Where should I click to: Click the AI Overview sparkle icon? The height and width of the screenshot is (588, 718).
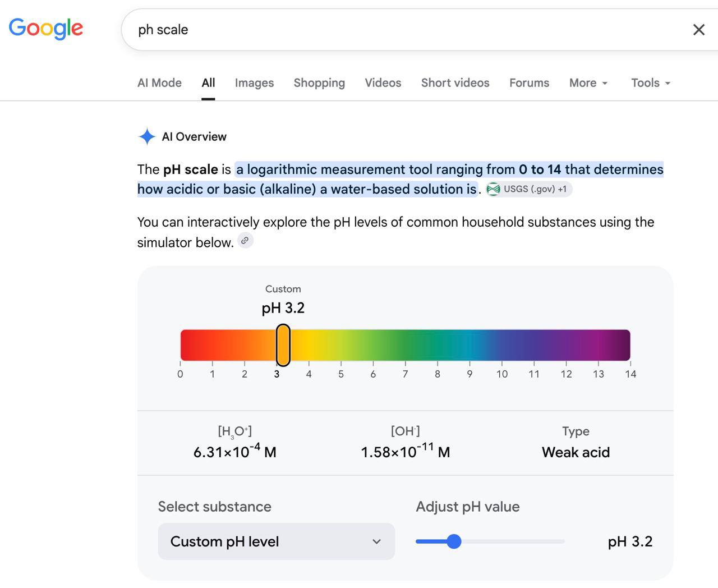tap(147, 136)
